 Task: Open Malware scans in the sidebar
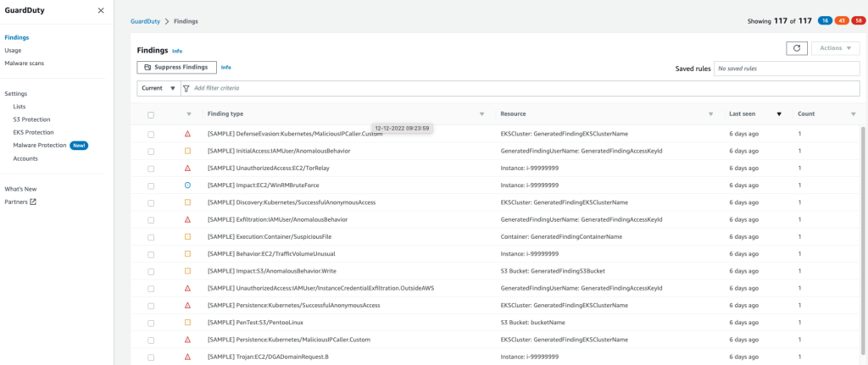pyautogui.click(x=25, y=63)
